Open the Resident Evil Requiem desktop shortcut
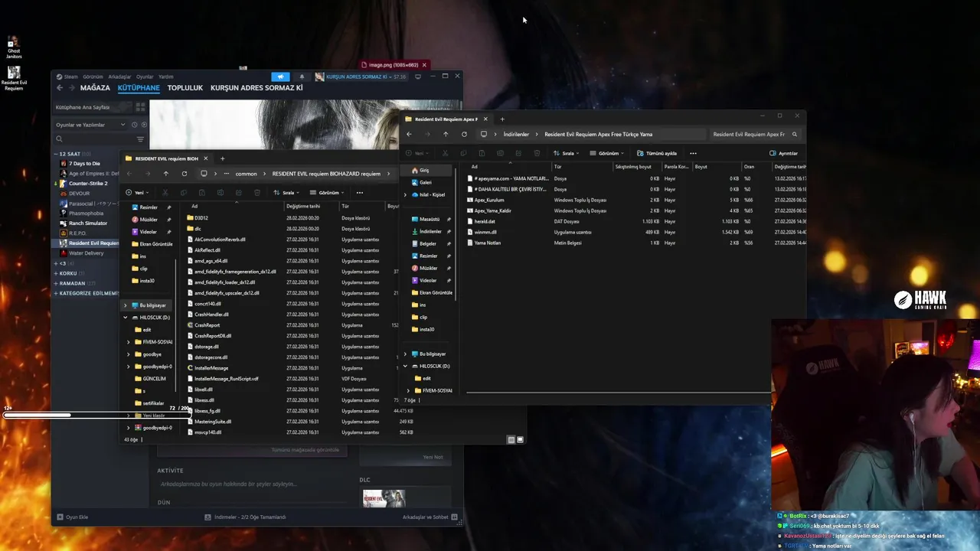The image size is (980, 551). tap(14, 78)
